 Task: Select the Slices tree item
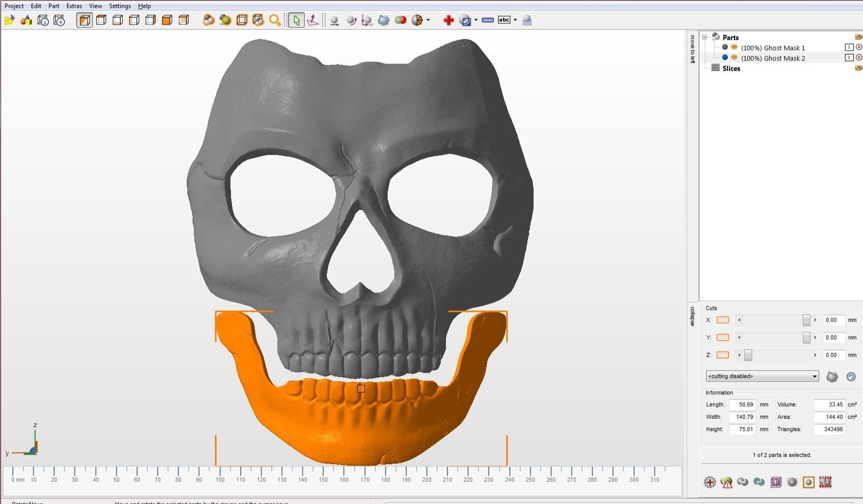[x=731, y=69]
